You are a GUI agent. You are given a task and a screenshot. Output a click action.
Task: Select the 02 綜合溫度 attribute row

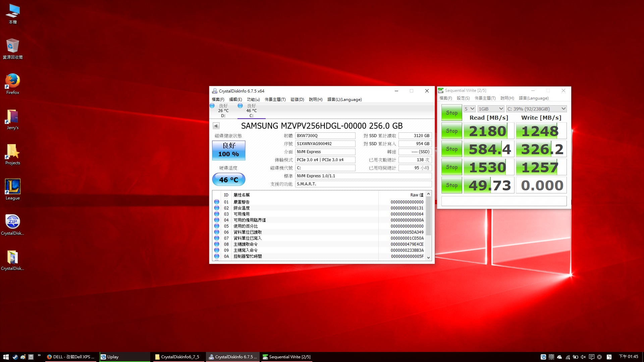pyautogui.click(x=319, y=208)
